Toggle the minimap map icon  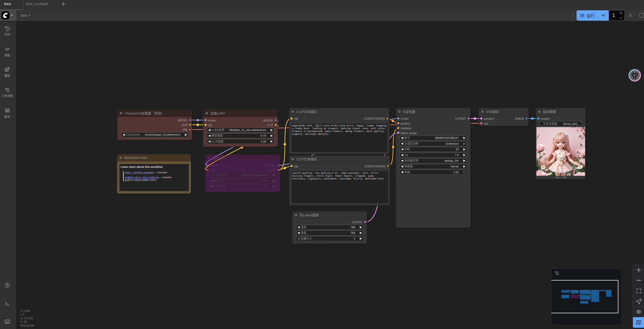pos(639,322)
